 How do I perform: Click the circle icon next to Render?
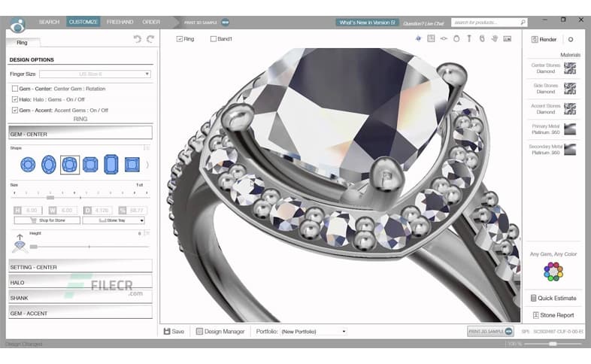pyautogui.click(x=571, y=39)
